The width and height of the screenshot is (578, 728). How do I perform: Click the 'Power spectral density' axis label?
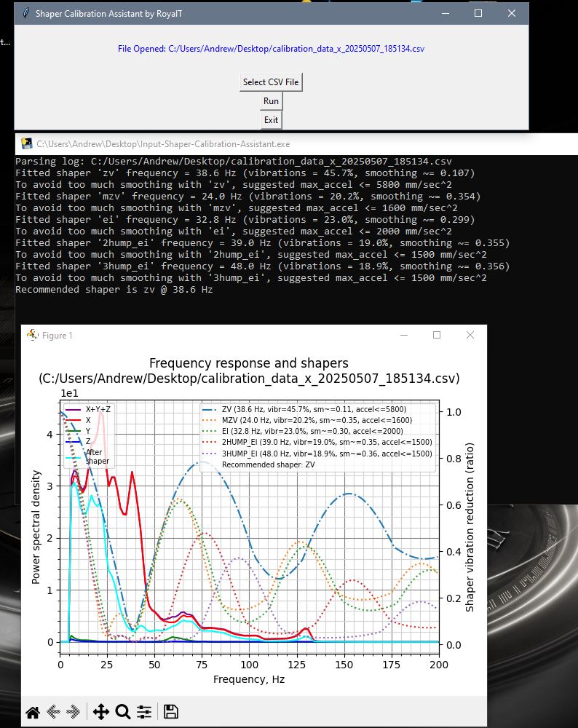tap(36, 527)
